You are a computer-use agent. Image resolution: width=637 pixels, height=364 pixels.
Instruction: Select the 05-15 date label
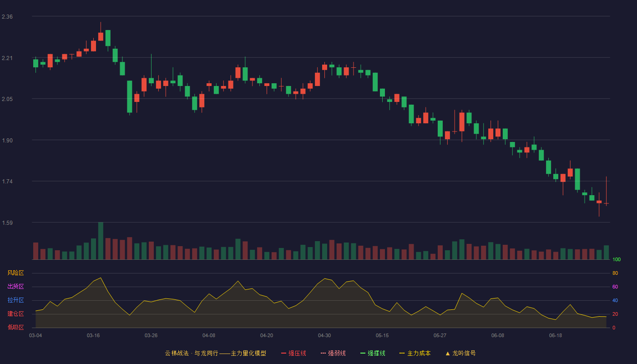382,335
